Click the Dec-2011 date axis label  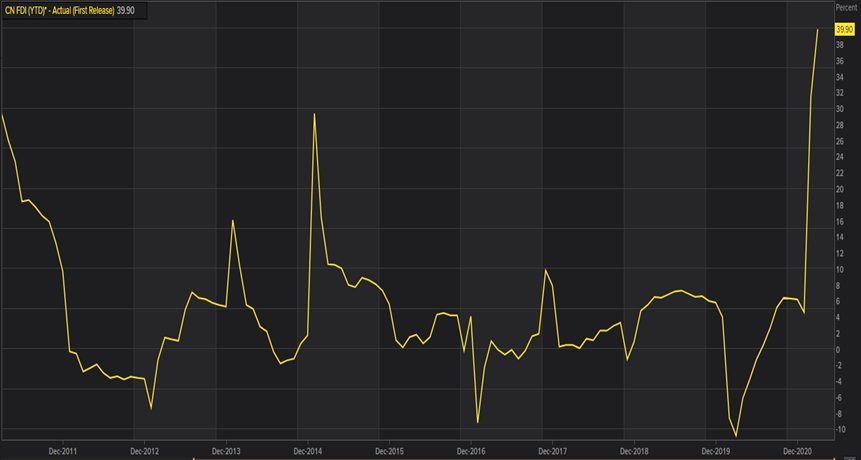coord(63,451)
